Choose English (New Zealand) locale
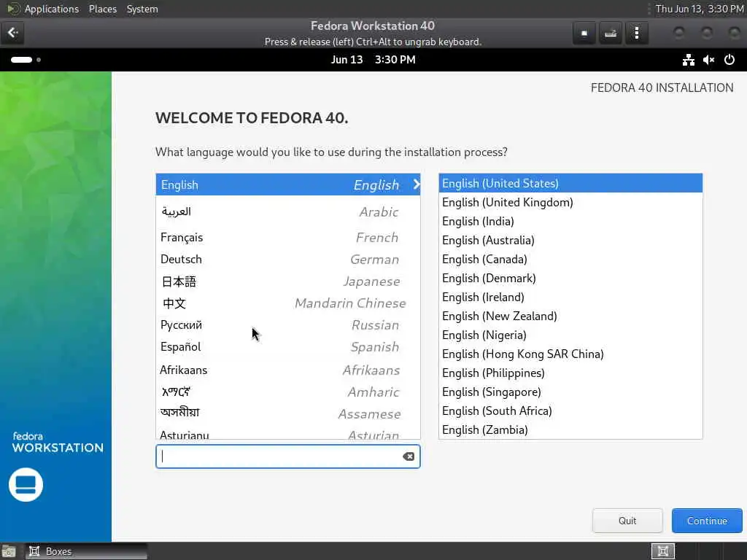 [x=570, y=316]
